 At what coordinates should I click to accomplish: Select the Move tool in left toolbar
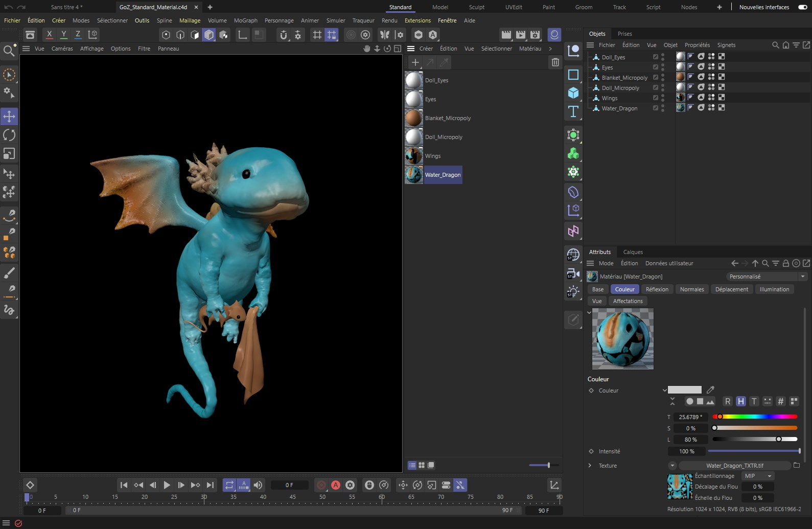[9, 117]
